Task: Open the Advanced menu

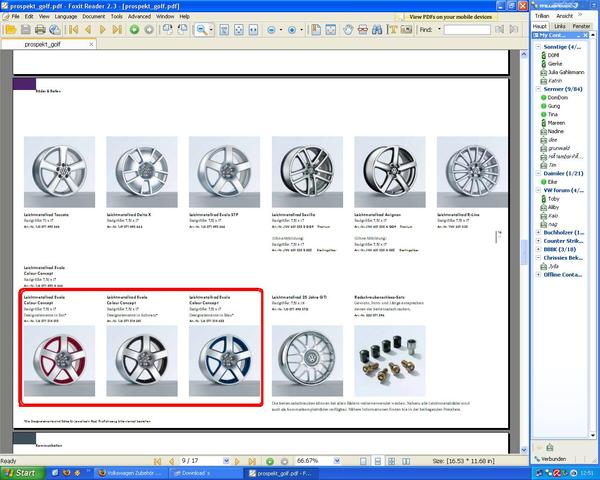Action: pos(139,16)
